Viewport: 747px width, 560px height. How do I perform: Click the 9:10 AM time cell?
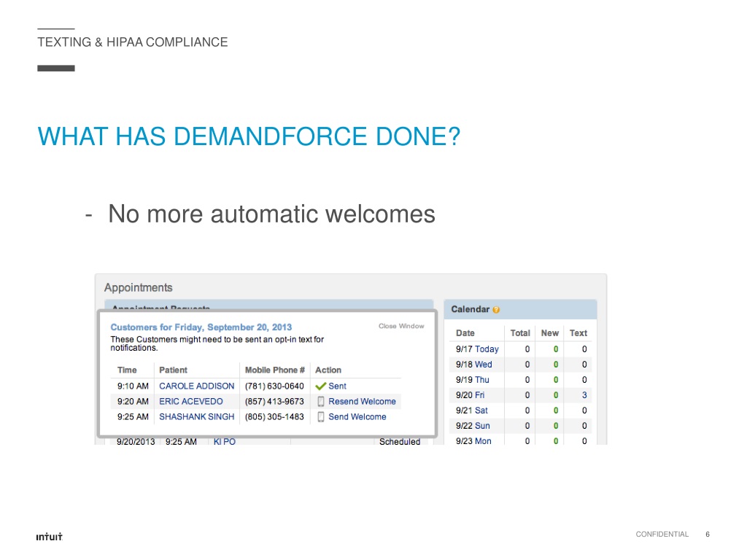[133, 386]
